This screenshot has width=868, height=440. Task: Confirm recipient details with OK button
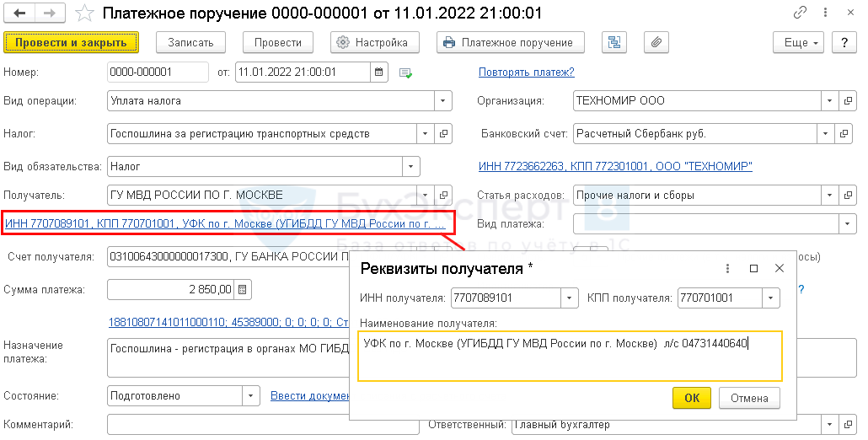tap(691, 398)
